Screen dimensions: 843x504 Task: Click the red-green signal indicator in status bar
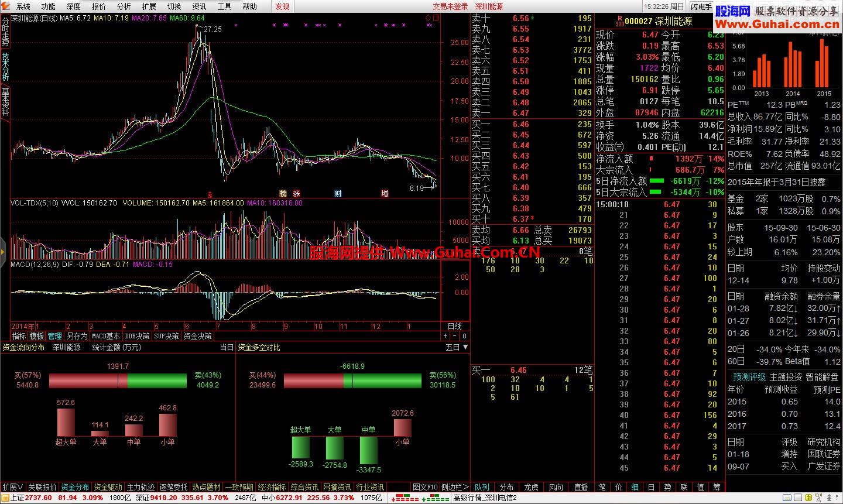point(421,498)
